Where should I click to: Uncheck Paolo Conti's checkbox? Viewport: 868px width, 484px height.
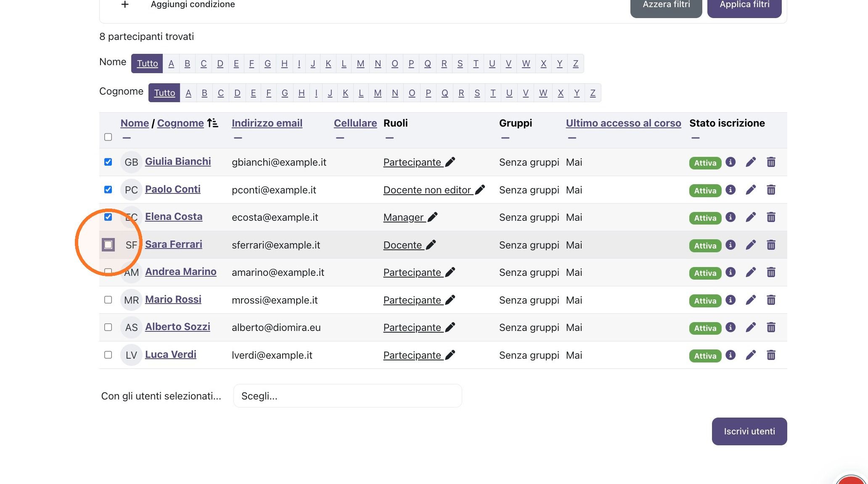(108, 190)
